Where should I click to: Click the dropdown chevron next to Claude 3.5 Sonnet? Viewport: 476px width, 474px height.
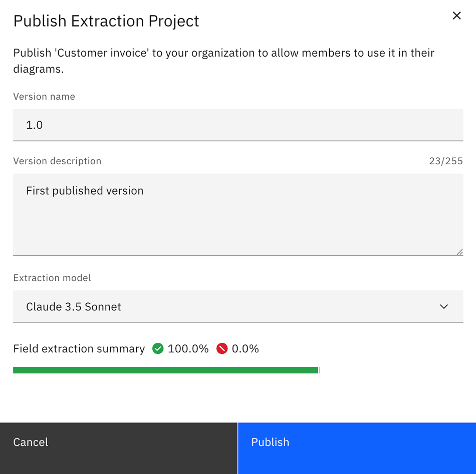coord(443,306)
